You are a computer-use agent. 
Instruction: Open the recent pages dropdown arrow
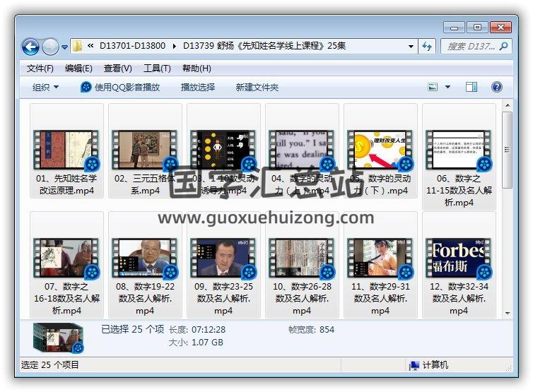pyautogui.click(x=65, y=47)
